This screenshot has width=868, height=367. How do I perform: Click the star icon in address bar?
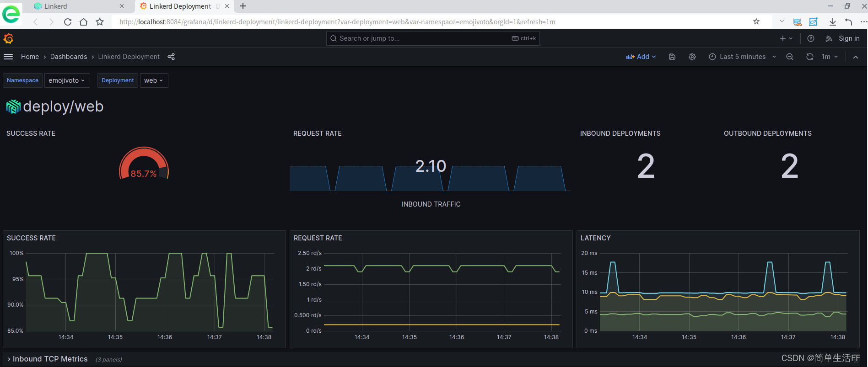coord(756,21)
